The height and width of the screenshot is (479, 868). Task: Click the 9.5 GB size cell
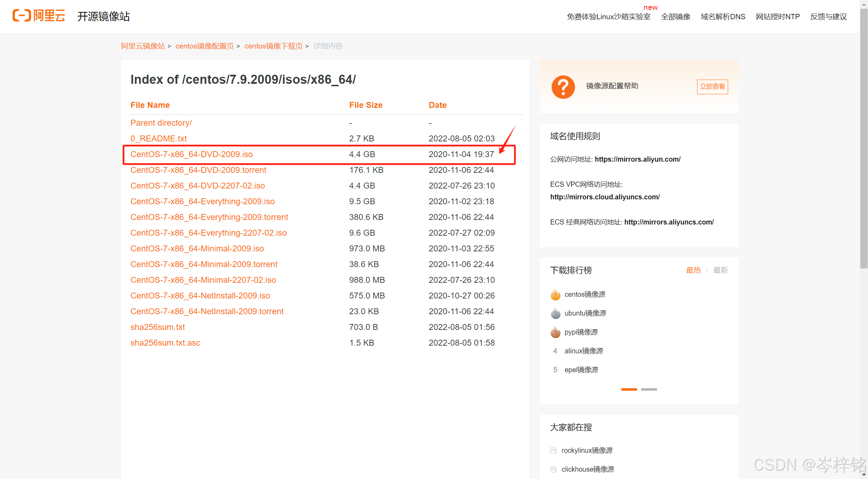point(362,201)
